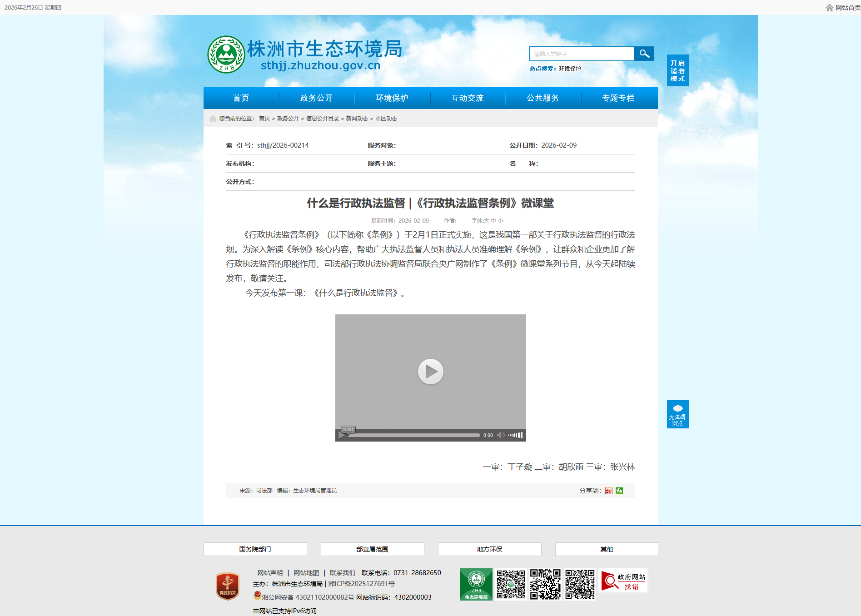Viewport: 861px width, 616px height.
Task: Click the search magnifier button
Action: pyautogui.click(x=644, y=54)
